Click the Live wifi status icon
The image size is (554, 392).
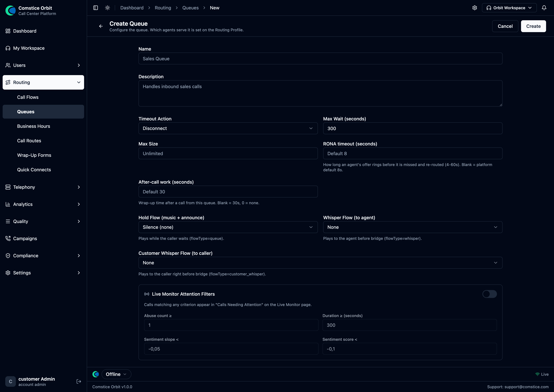tap(537, 374)
